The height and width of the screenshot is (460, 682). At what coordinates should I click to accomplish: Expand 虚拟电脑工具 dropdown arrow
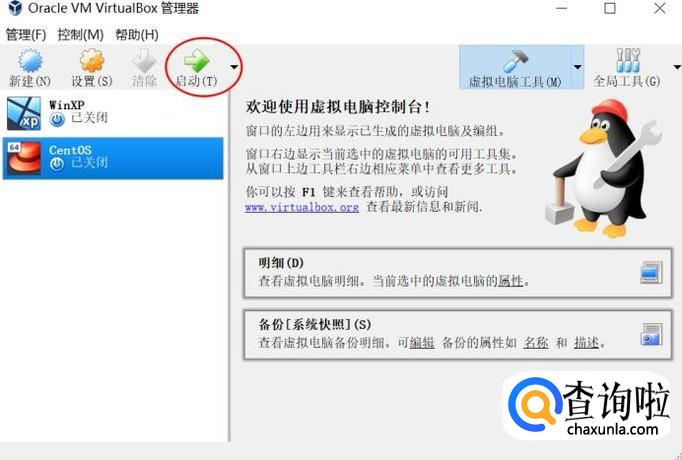pyautogui.click(x=578, y=67)
